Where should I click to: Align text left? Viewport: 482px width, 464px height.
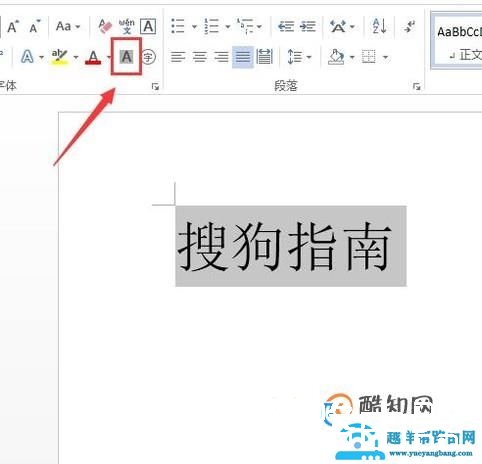click(178, 57)
